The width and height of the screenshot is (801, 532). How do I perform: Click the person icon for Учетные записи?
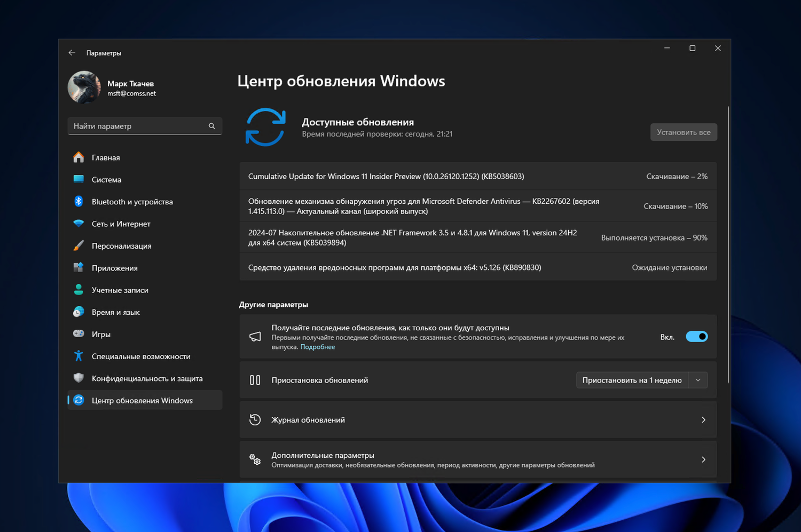[x=78, y=290]
